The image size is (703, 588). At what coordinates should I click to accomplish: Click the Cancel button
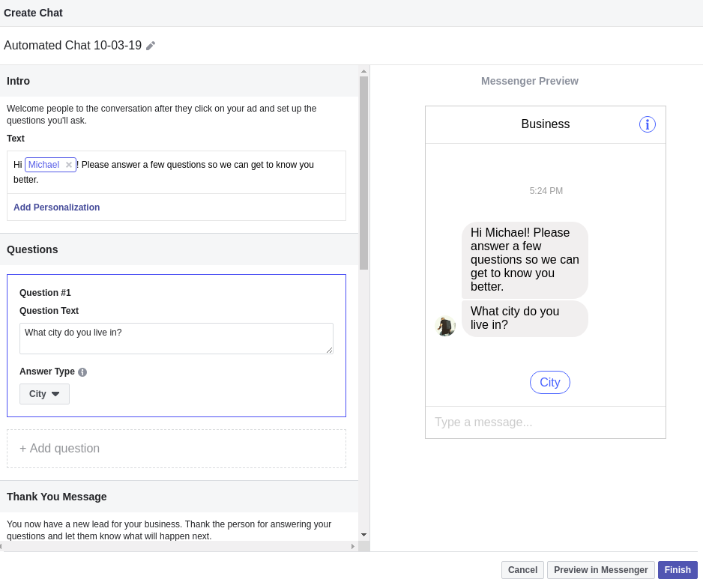pyautogui.click(x=522, y=569)
